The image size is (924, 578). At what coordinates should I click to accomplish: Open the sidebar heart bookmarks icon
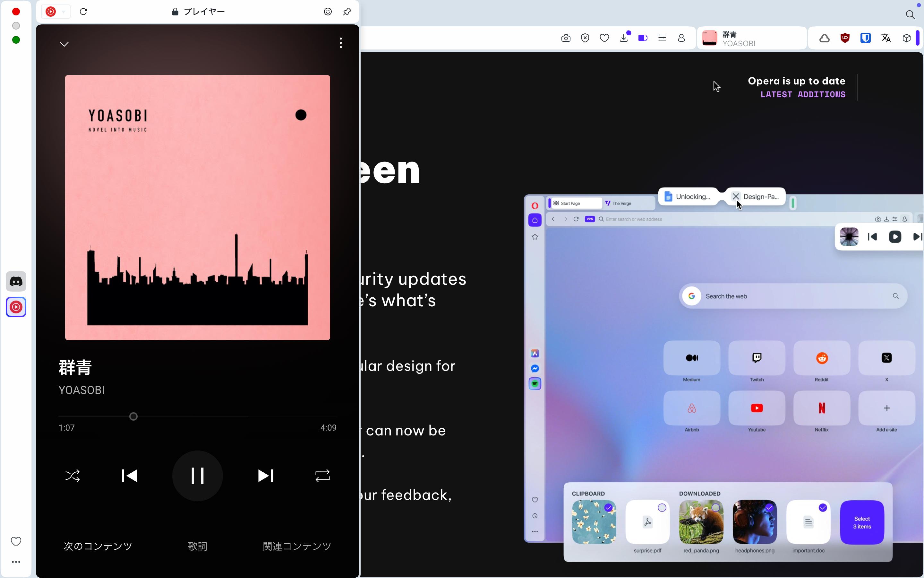point(16,541)
